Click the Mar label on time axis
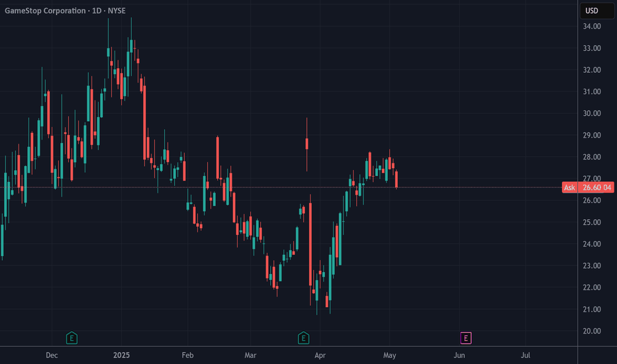Image resolution: width=617 pixels, height=364 pixels. click(250, 355)
